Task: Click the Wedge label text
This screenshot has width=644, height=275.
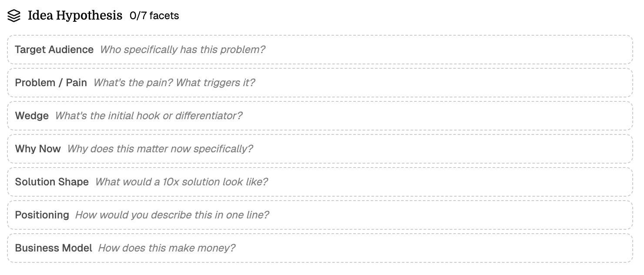Action: point(31,116)
